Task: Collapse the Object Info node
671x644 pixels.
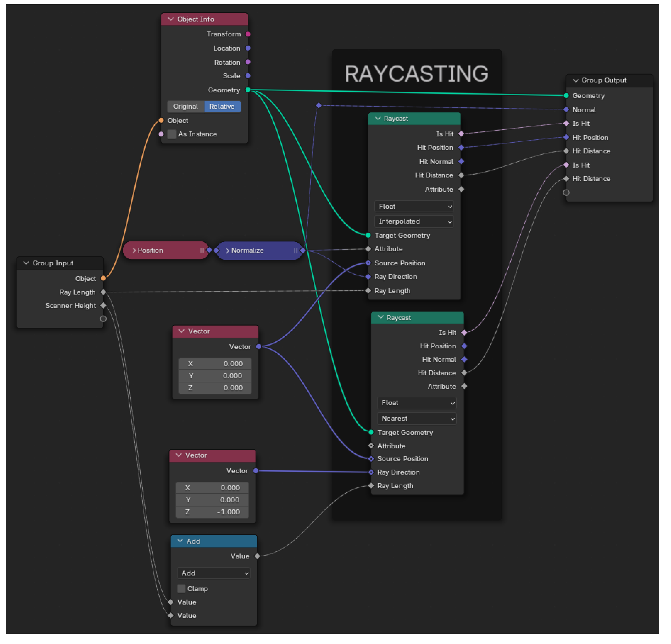Action: [171, 19]
